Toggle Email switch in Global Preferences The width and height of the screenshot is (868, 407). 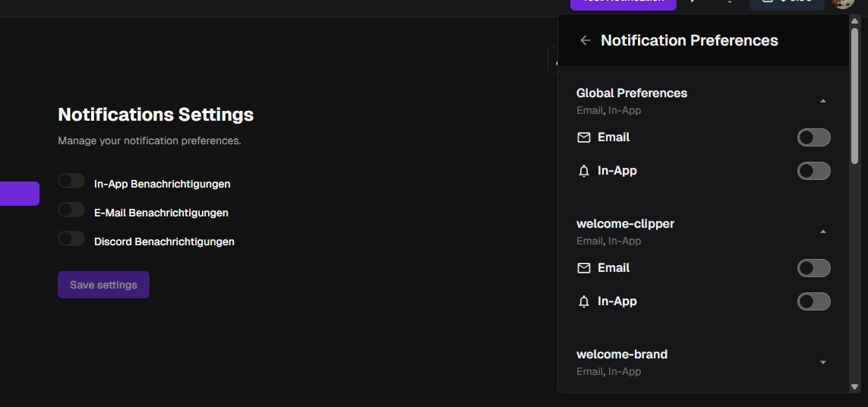click(x=813, y=137)
